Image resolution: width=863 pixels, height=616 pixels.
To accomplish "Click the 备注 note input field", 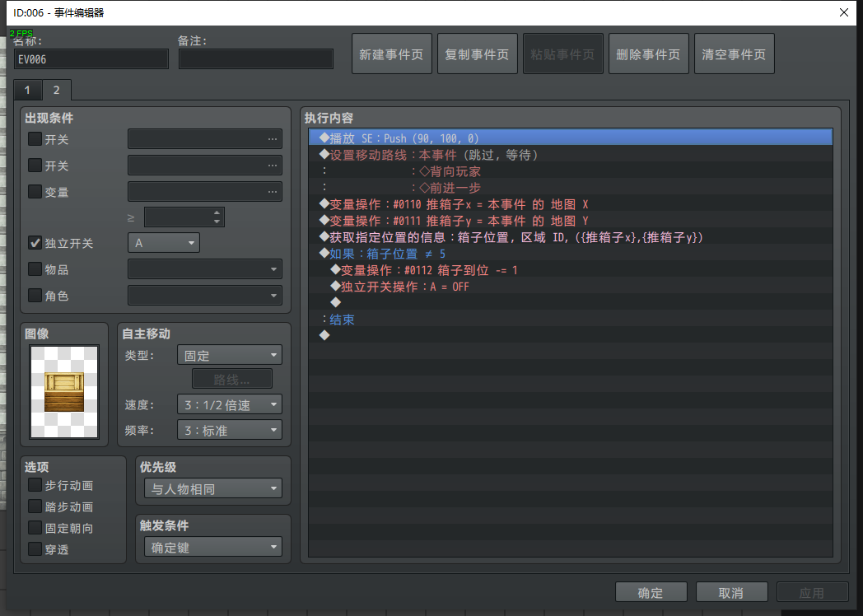I will [256, 59].
